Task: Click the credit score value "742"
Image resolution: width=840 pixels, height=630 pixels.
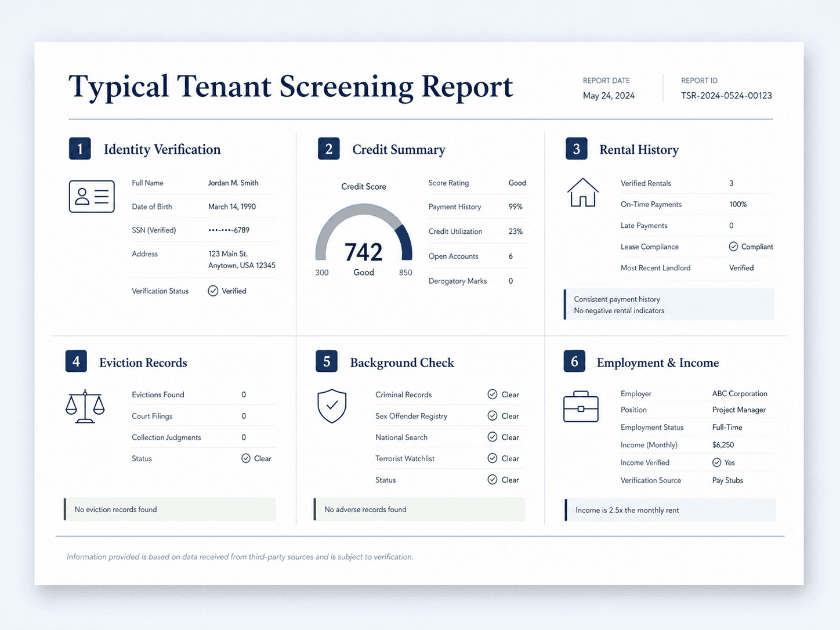Action: [x=364, y=252]
